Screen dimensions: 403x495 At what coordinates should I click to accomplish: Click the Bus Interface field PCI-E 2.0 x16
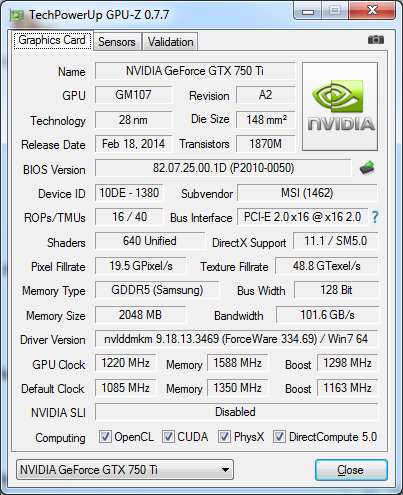point(303,217)
